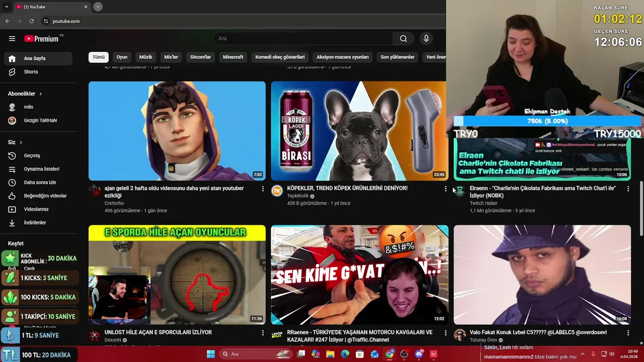Open more options for the KÖPEKLER video
This screenshot has height=362, width=644.
(x=445, y=189)
